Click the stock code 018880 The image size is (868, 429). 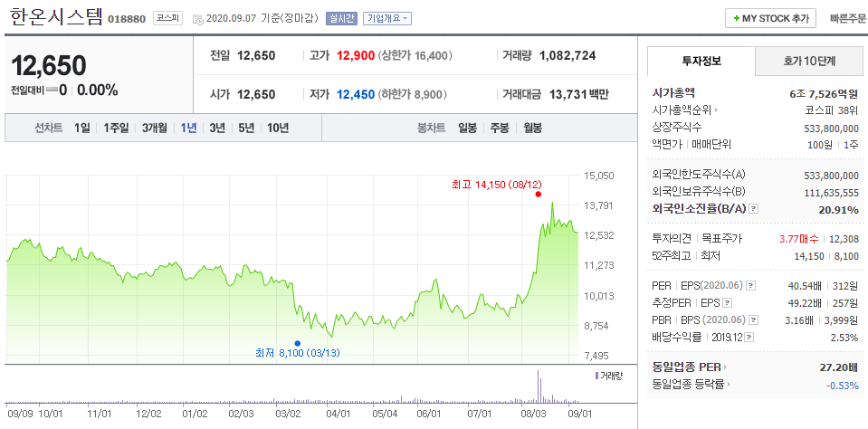pyautogui.click(x=127, y=19)
